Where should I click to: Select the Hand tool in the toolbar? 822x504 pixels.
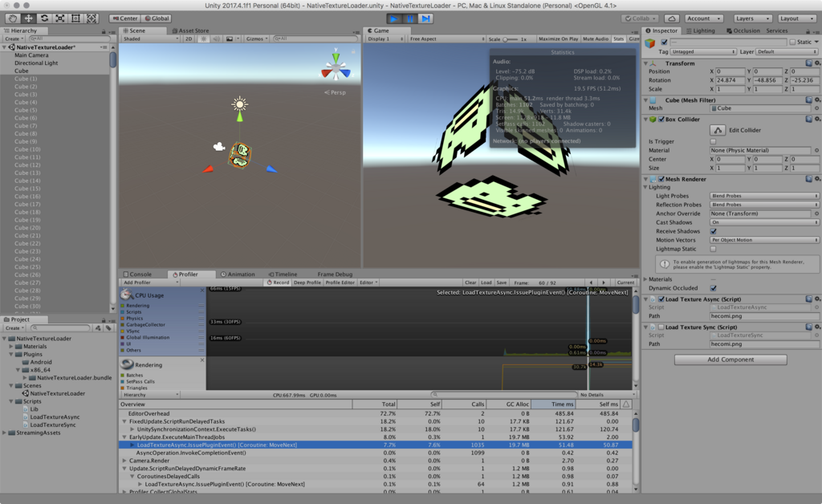click(13, 18)
